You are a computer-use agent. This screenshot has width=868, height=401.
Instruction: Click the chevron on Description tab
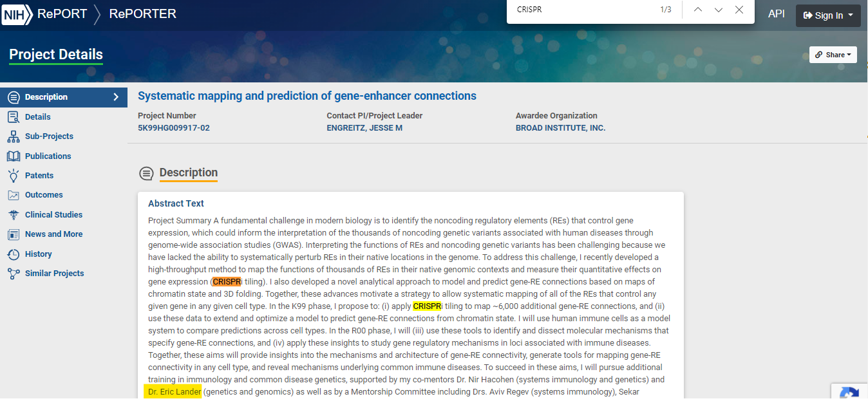pos(116,97)
